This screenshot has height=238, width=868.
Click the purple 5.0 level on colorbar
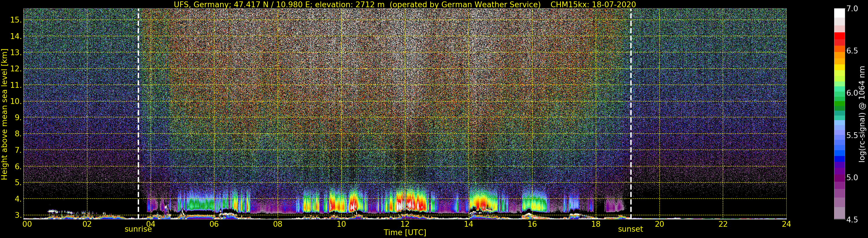[839, 177]
